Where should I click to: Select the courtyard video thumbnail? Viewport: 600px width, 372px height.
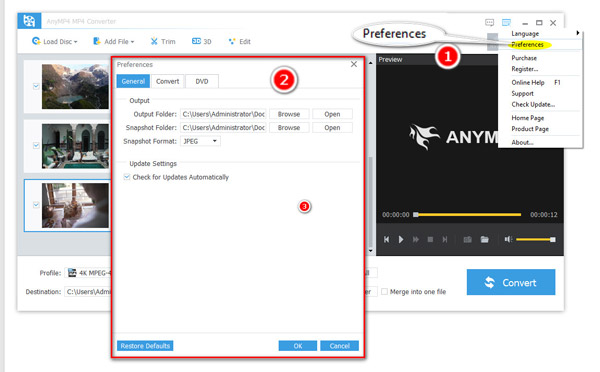point(75,146)
